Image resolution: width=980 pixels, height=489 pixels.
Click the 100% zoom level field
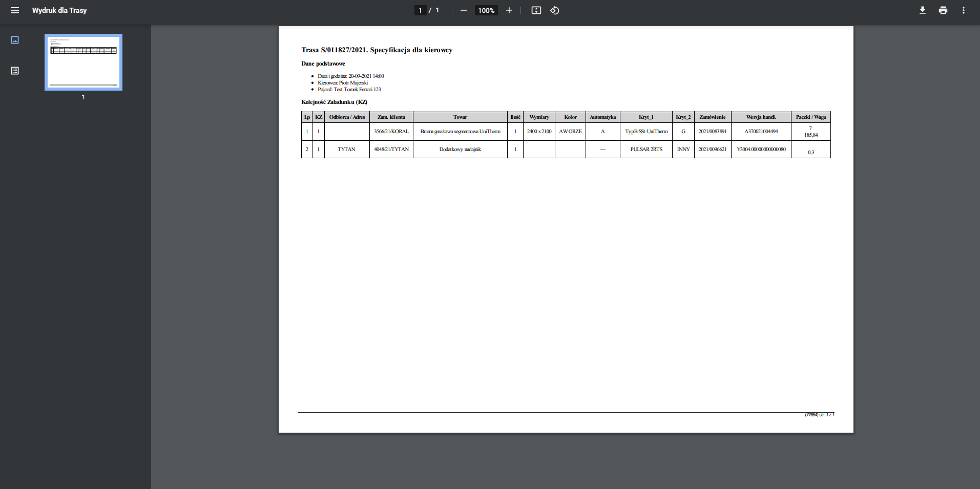(x=486, y=10)
